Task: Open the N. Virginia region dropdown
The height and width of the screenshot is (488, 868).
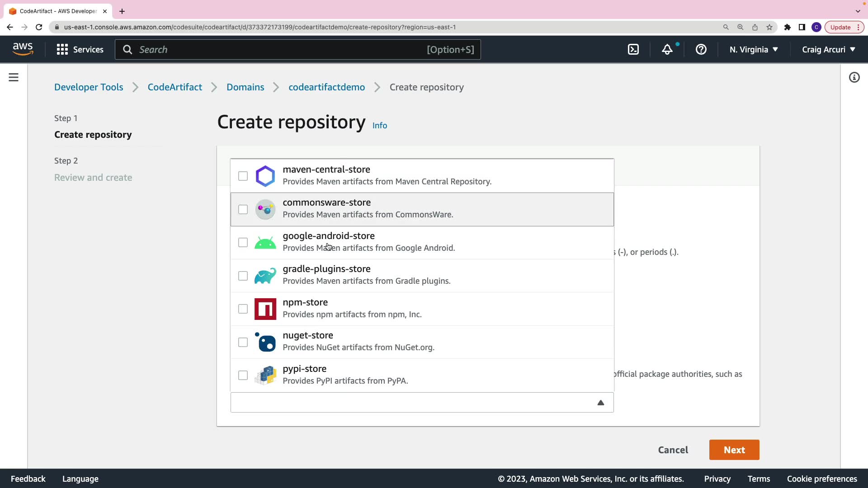Action: point(753,50)
